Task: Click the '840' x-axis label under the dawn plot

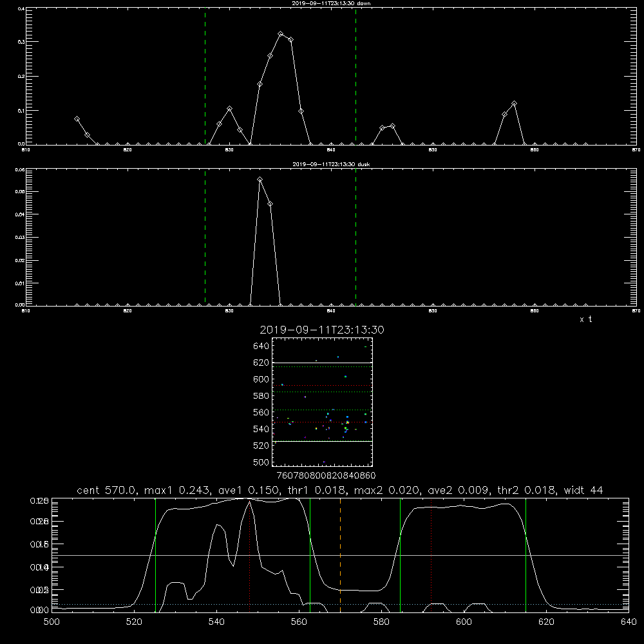Action: pos(331,150)
